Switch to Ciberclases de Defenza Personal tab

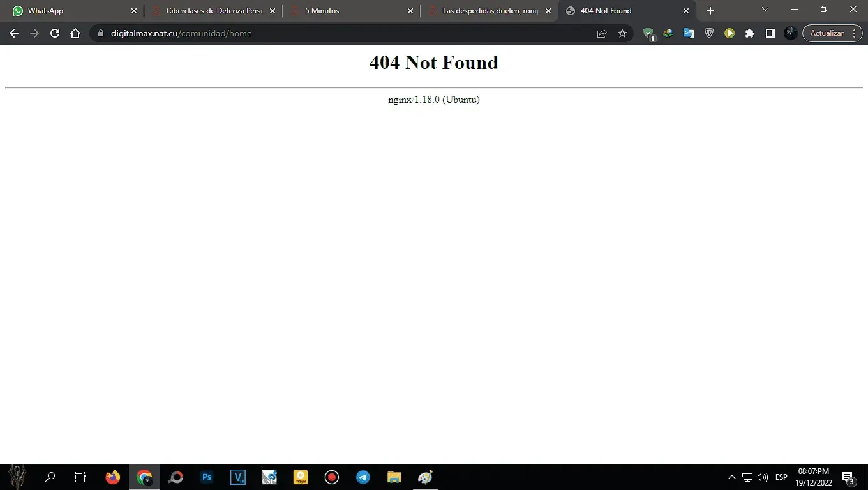(214, 11)
